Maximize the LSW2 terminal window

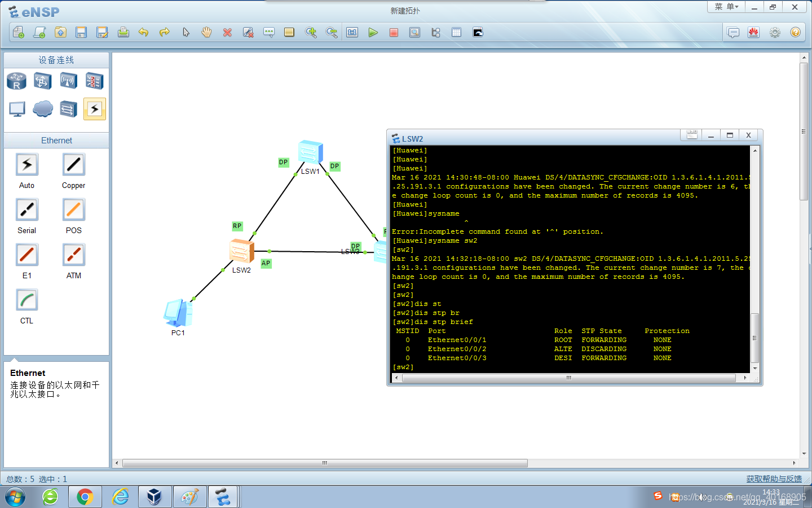(x=730, y=135)
